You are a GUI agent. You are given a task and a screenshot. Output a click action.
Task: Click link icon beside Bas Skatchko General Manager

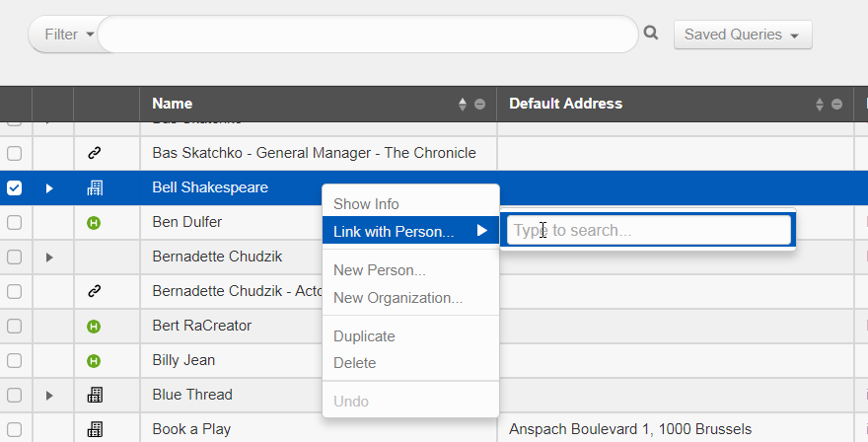(95, 153)
